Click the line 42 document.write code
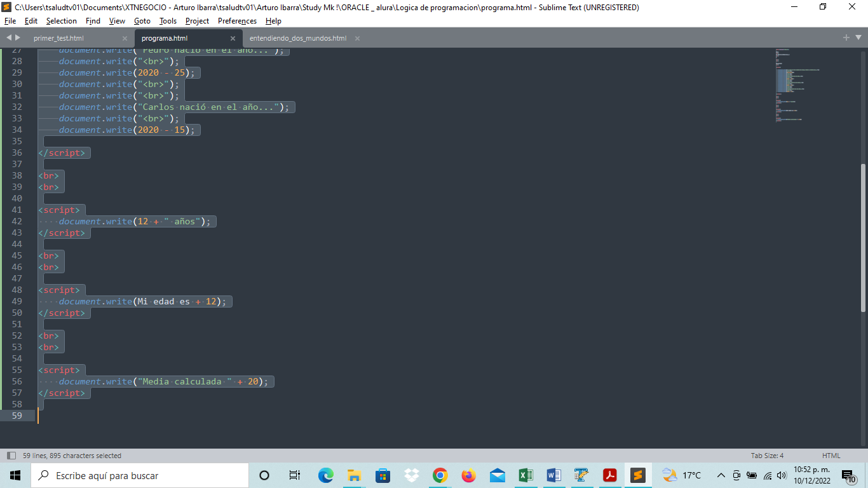This screenshot has height=488, width=868. pos(135,221)
